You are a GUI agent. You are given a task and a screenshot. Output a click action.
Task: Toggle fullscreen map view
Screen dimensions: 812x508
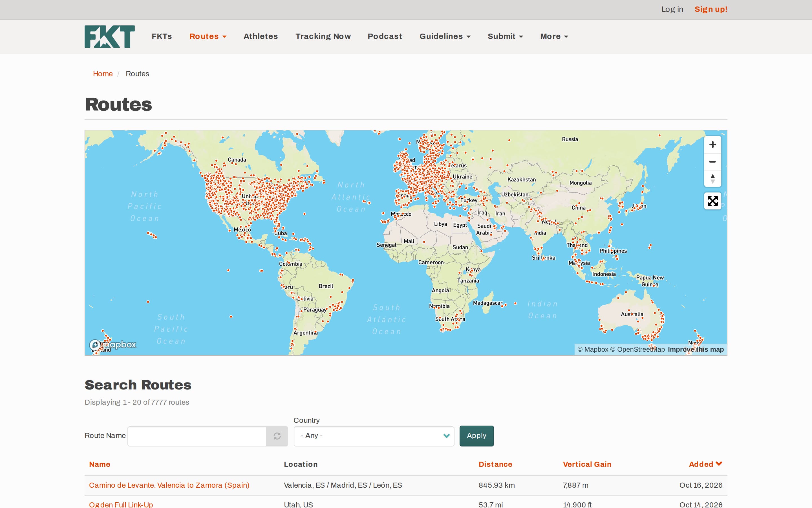point(712,201)
